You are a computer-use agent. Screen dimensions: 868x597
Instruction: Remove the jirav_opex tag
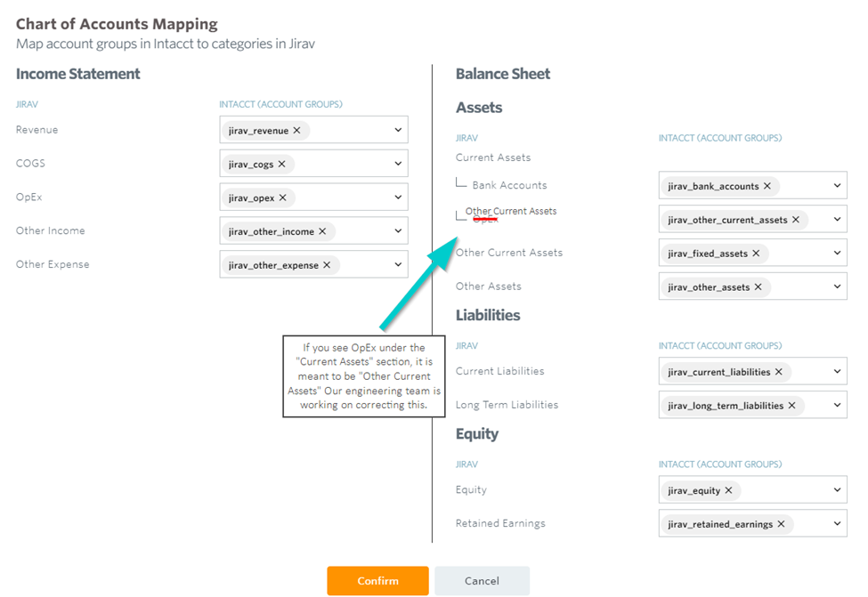283,198
